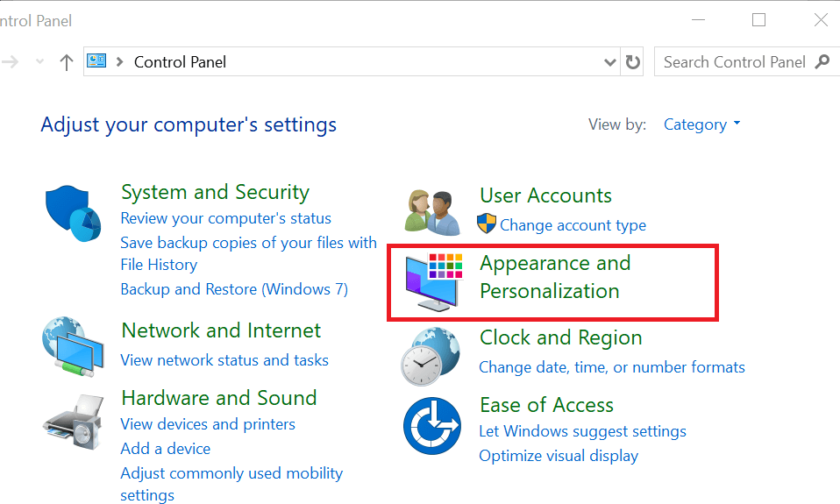Click the Ease of Access icon
Viewport: 840px width, 504px height.
pyautogui.click(x=432, y=425)
